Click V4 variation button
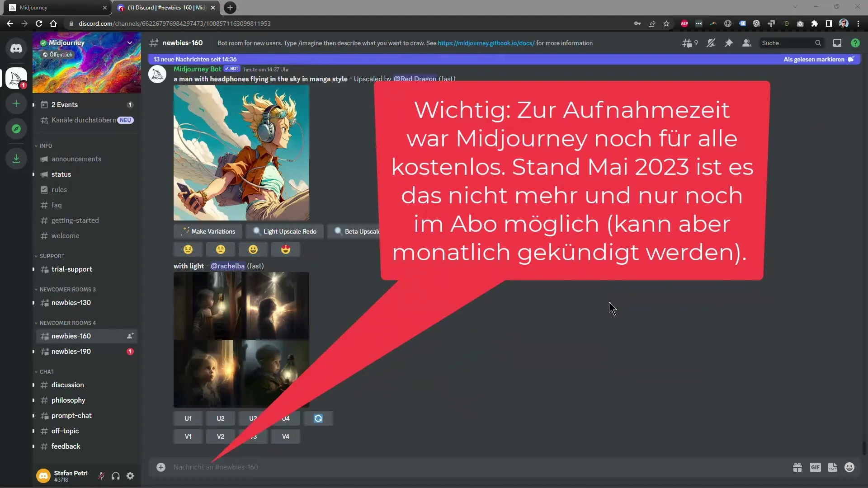 click(x=286, y=436)
